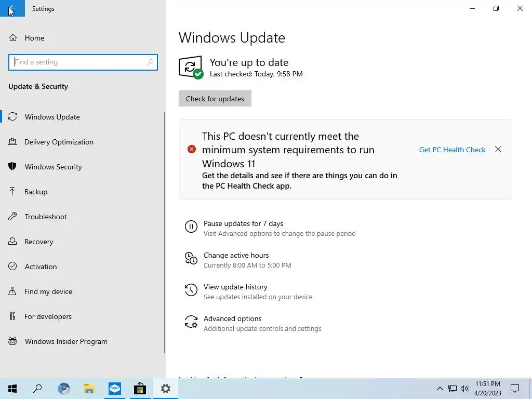The height and width of the screenshot is (399, 532).
Task: Open the Troubleshoot section
Action: click(46, 217)
